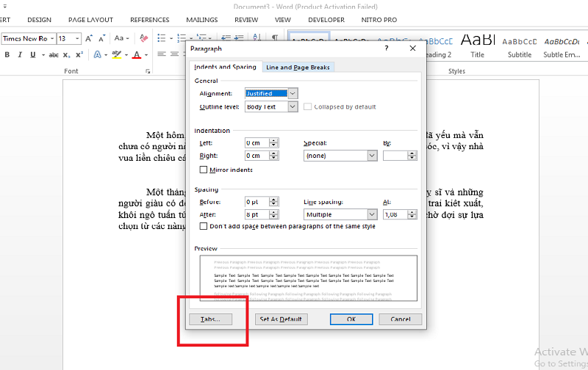
Task: Click Decrease Indent icon
Action: point(226,38)
